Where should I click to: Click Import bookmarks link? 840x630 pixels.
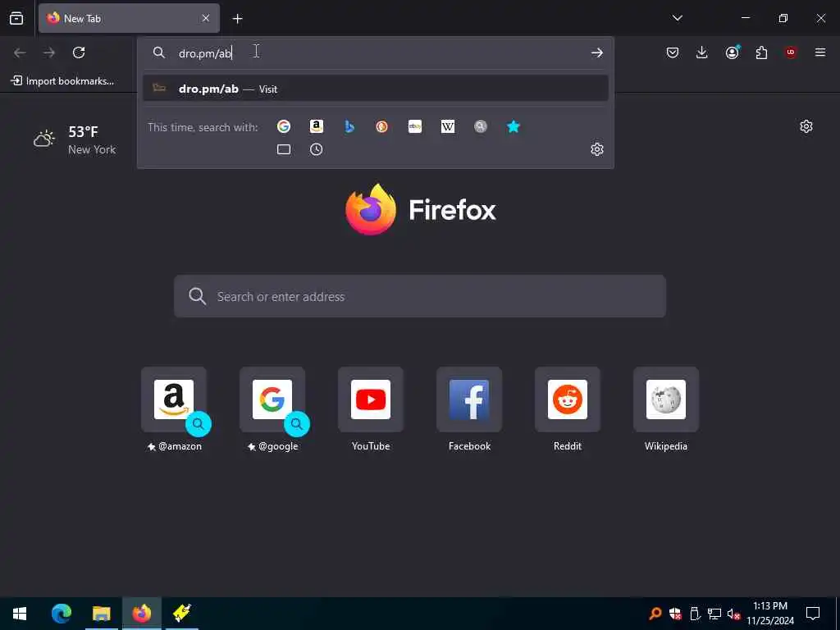click(62, 81)
